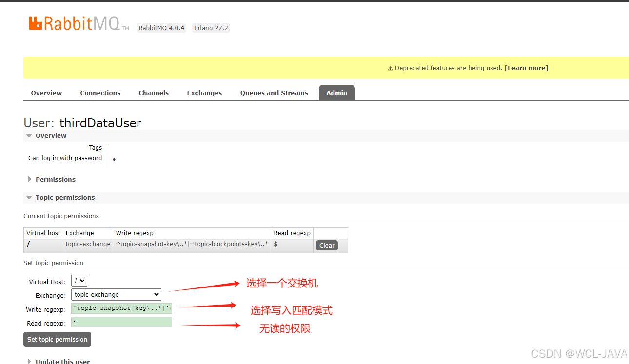
Task: Focus the Read regexp input field
Action: [x=121, y=322]
